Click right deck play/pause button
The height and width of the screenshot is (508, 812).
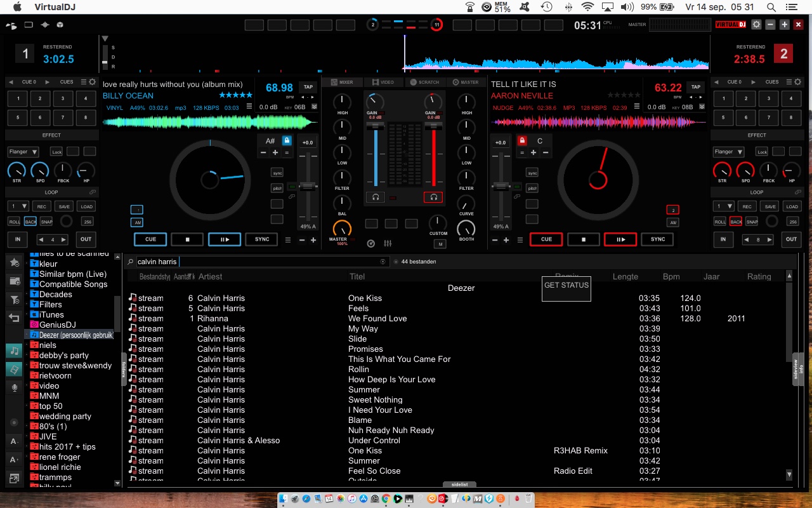(620, 239)
